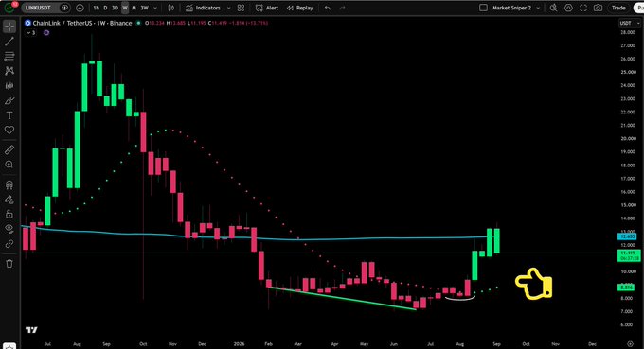Select the brush drawing tool

coord(9,100)
